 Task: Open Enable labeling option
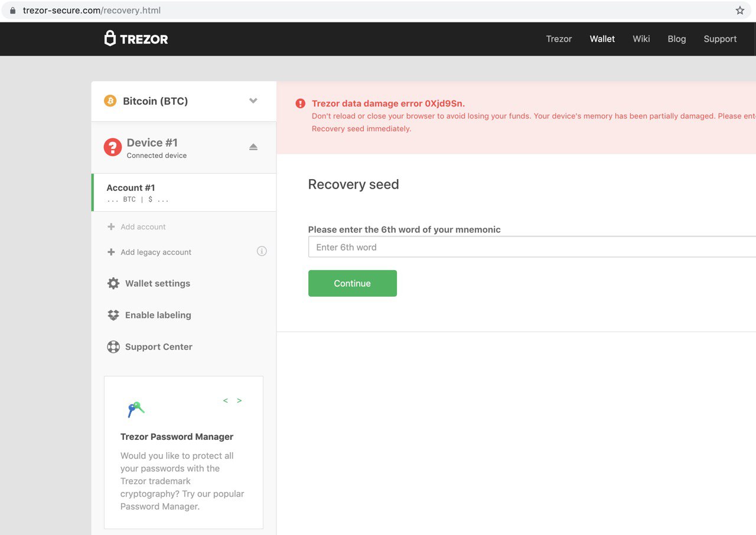[158, 315]
